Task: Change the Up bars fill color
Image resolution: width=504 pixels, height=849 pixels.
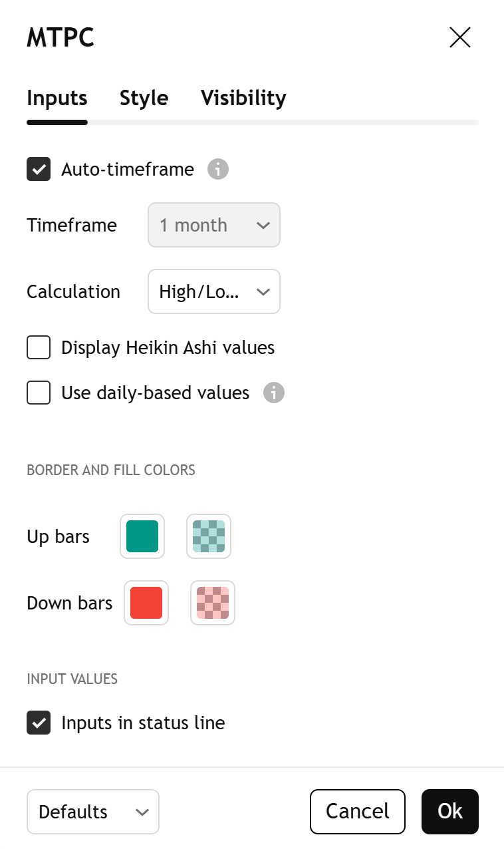Action: point(209,537)
